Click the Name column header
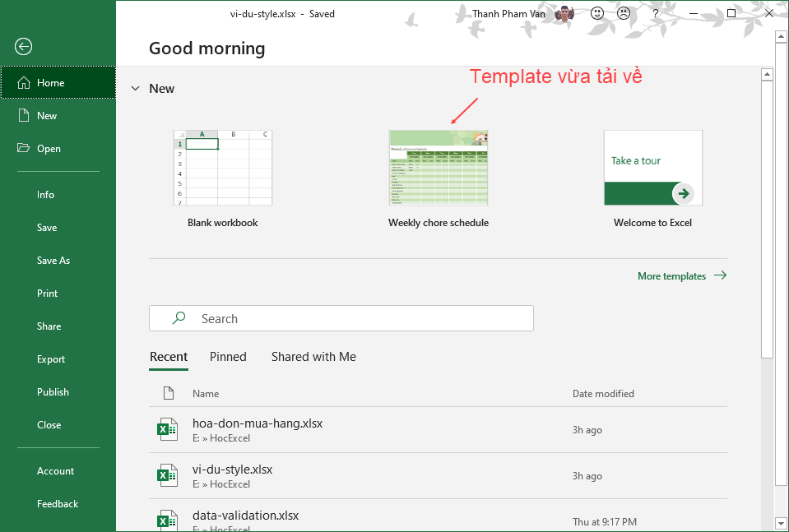 tap(206, 394)
